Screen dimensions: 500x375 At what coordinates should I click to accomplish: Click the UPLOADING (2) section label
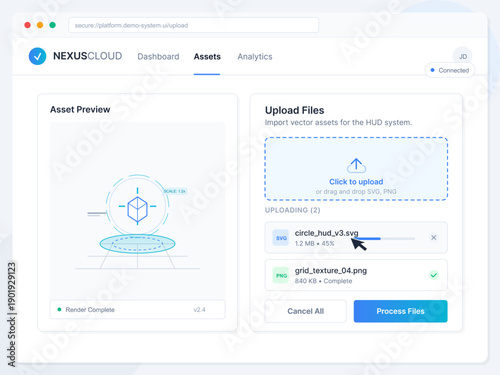(x=292, y=210)
